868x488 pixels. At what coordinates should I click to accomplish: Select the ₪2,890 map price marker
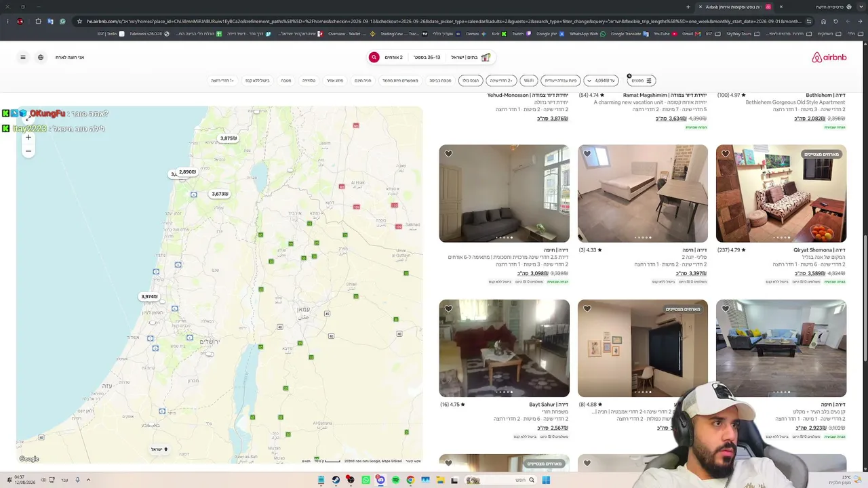187,172
